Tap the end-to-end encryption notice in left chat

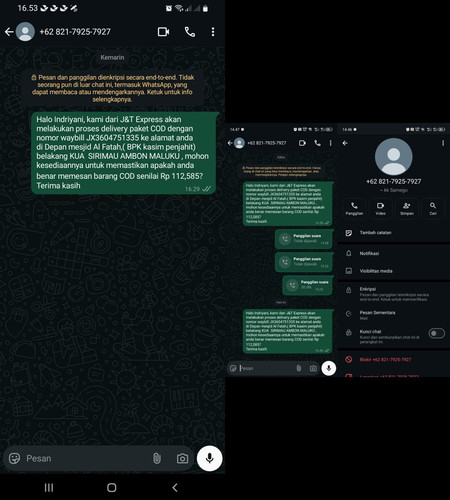pos(112,88)
